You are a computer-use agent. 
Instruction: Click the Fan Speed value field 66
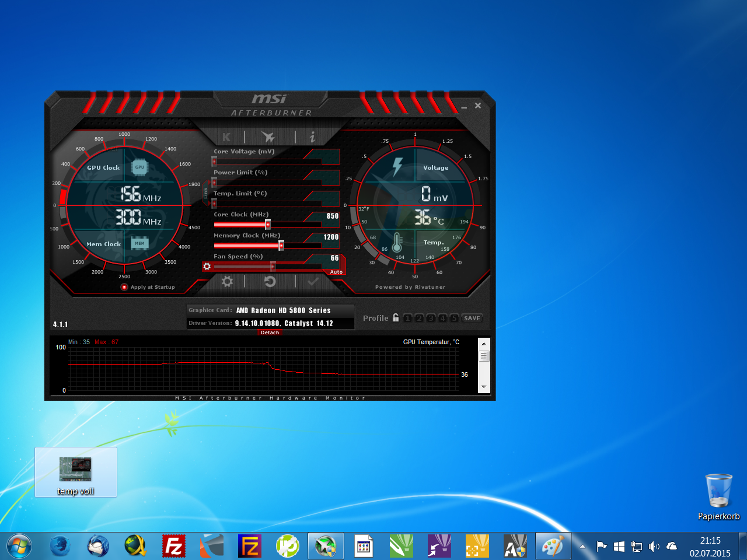[334, 258]
